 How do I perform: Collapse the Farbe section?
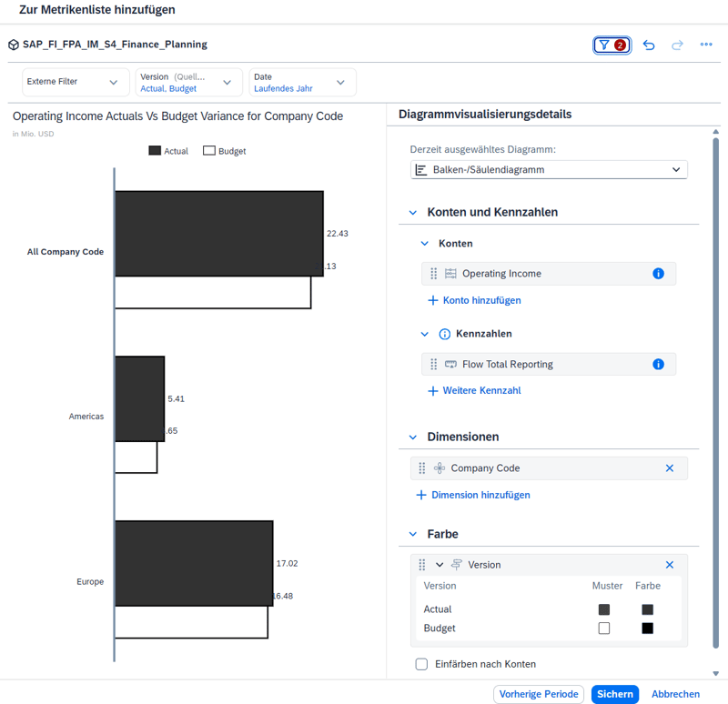(x=412, y=534)
